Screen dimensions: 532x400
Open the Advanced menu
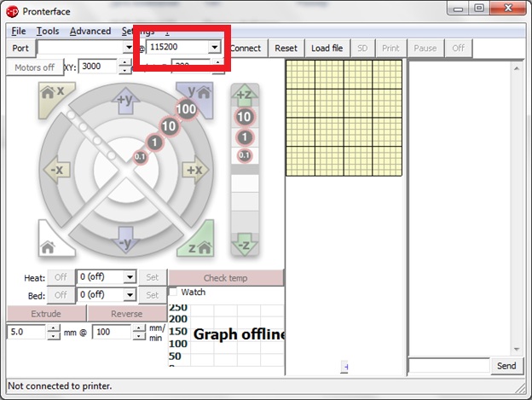(x=90, y=31)
